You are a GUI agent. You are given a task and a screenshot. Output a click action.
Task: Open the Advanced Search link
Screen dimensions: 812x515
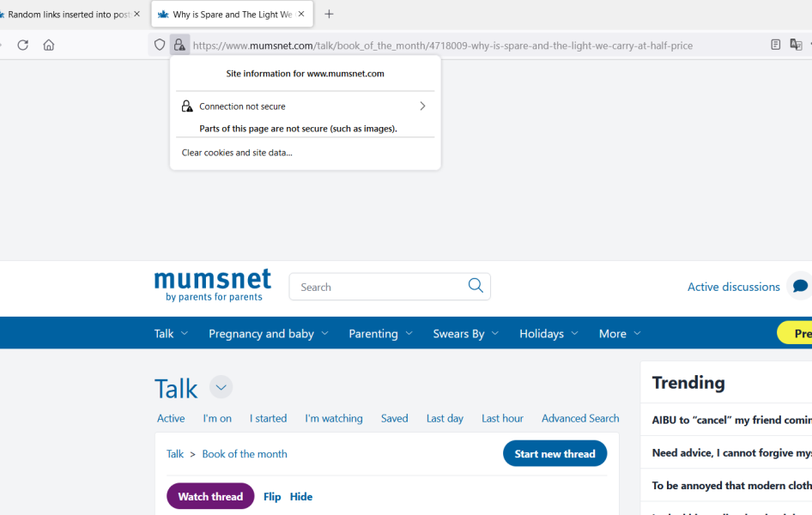pos(580,418)
